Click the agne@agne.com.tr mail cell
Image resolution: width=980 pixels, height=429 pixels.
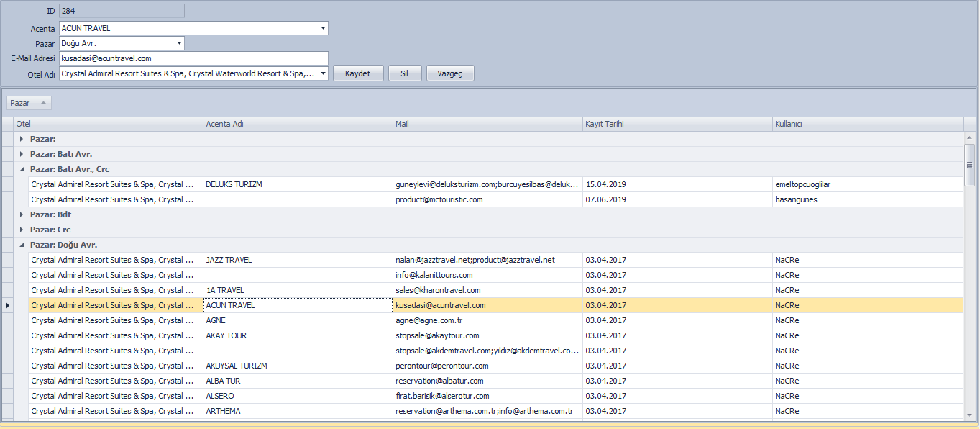(x=488, y=320)
